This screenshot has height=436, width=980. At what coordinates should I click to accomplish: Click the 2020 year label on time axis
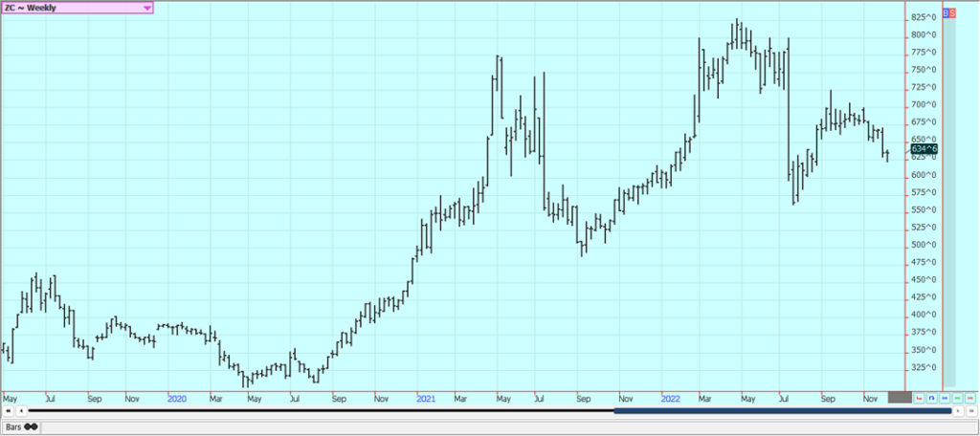click(177, 397)
